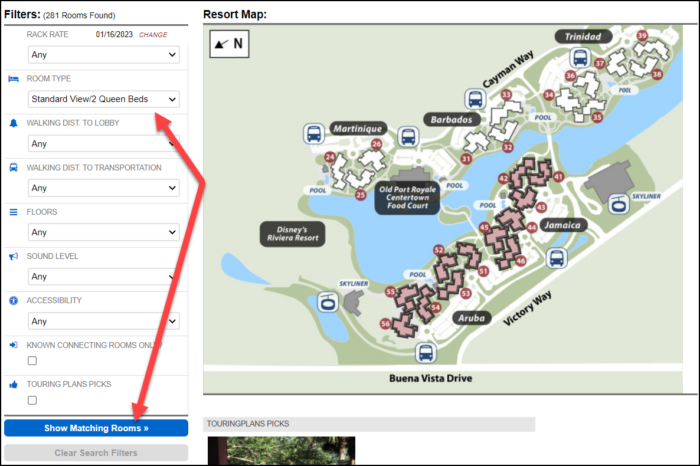Click Disney's Riviera Resort label

pyautogui.click(x=293, y=234)
